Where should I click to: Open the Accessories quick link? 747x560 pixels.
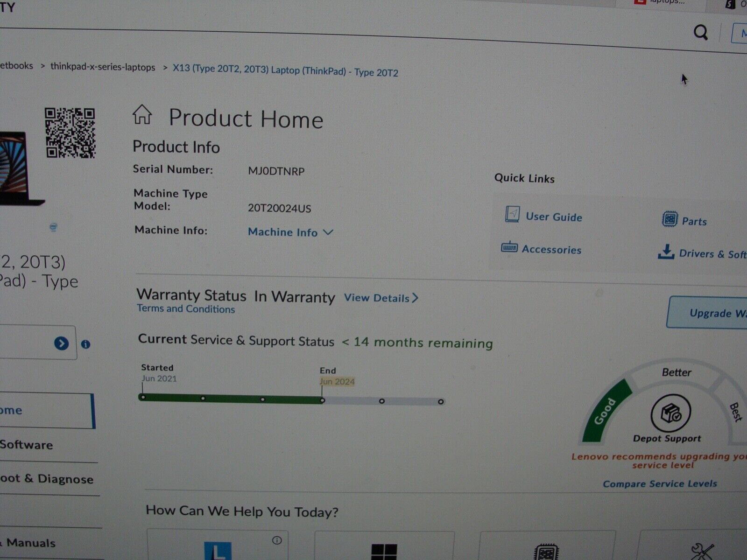(x=551, y=250)
